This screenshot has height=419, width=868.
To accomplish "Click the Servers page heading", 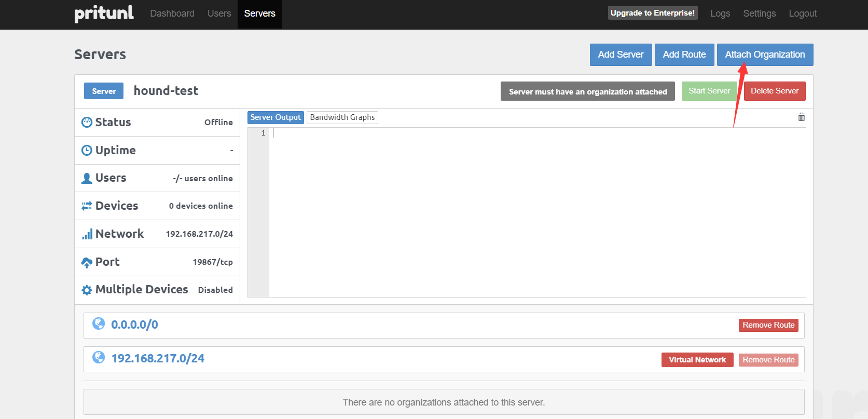I will tap(100, 55).
